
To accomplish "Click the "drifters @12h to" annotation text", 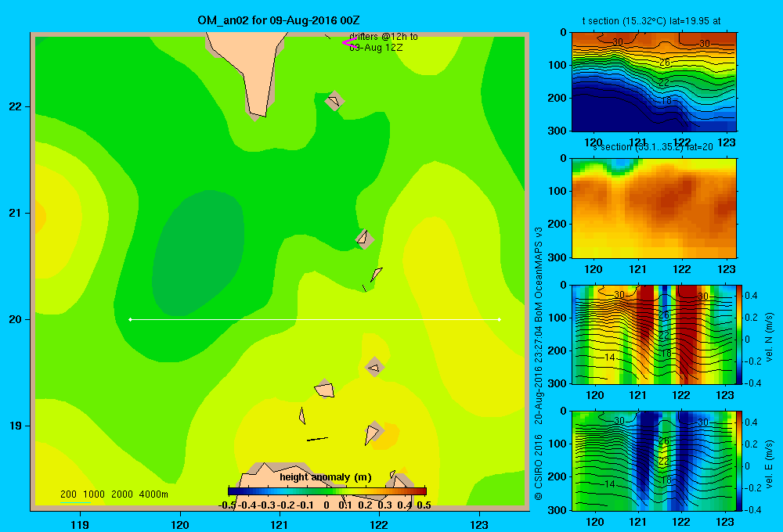I will [x=384, y=37].
